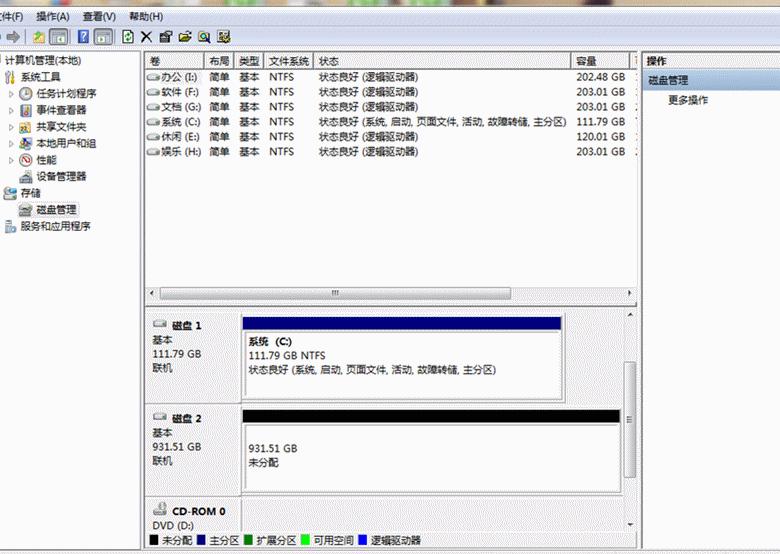Select the 娱乐 (H:) volume row
This screenshot has height=554, width=780.
point(390,152)
